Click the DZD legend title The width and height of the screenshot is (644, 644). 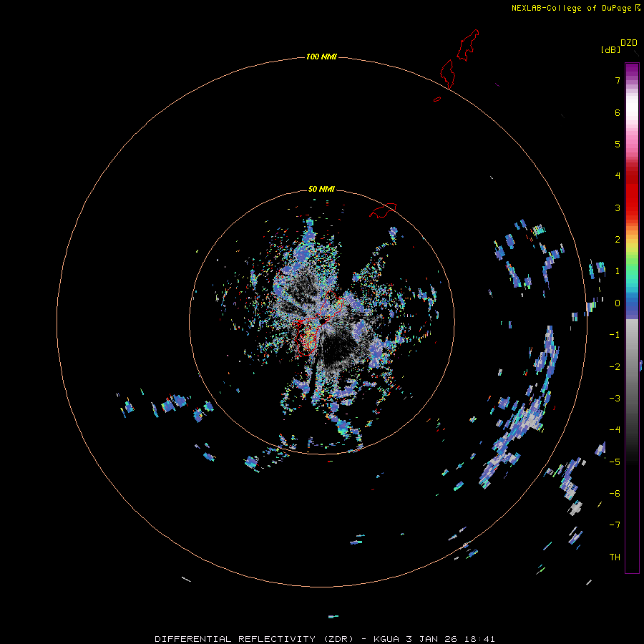tap(629, 43)
